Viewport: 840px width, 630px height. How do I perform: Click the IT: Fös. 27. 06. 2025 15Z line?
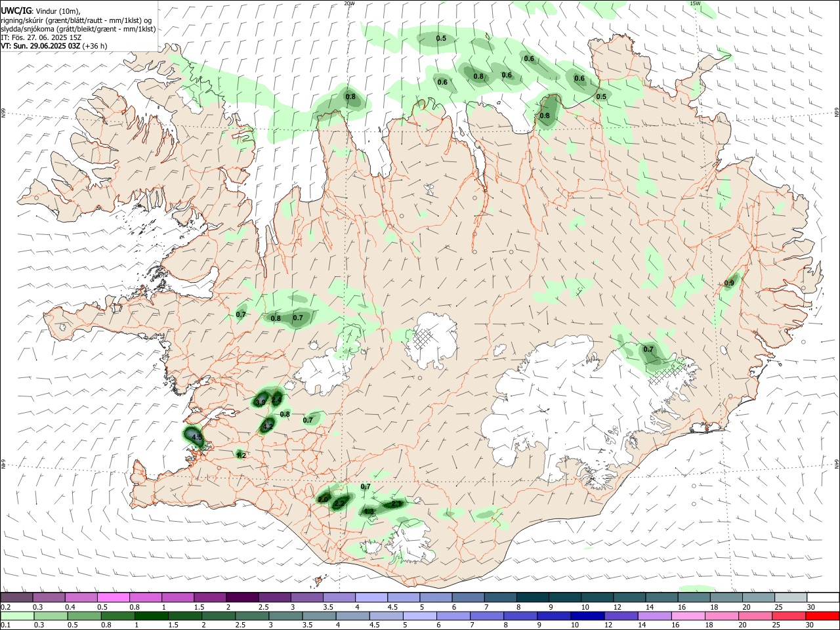click(x=41, y=37)
